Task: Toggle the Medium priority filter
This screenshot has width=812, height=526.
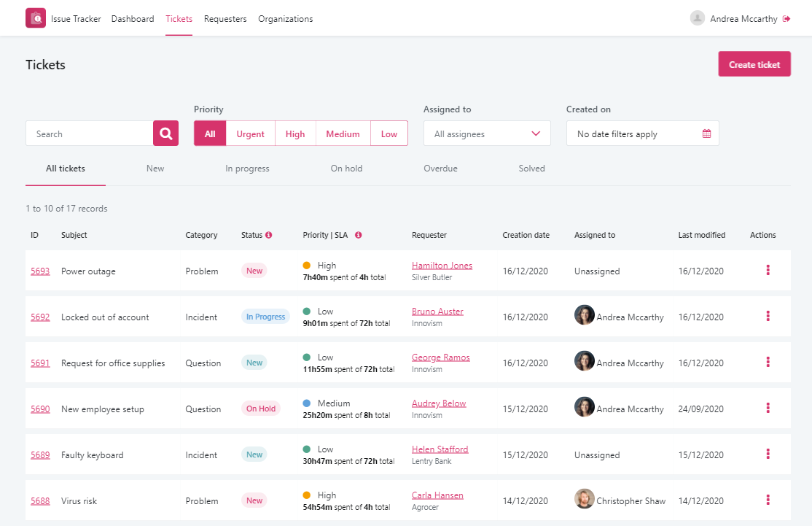Action: coord(343,134)
